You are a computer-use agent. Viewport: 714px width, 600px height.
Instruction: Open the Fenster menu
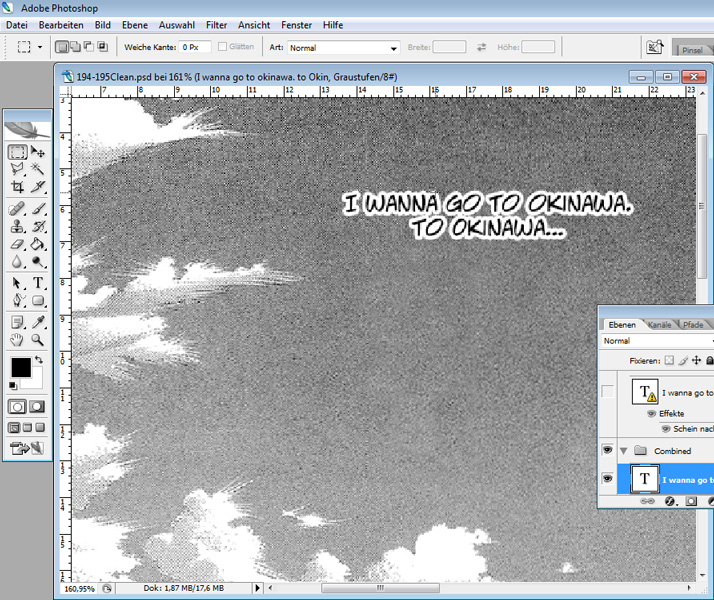296,25
